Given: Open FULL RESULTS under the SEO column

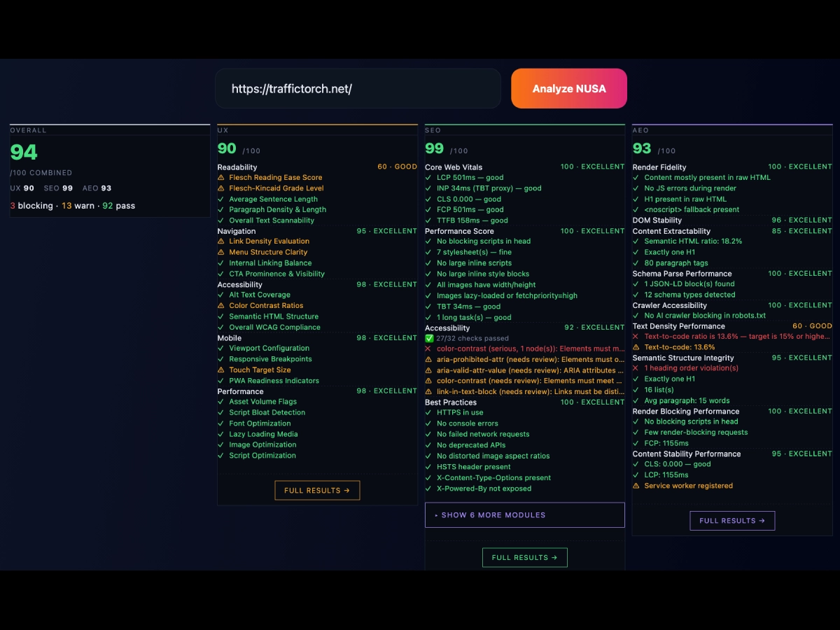Looking at the screenshot, I should (x=524, y=557).
